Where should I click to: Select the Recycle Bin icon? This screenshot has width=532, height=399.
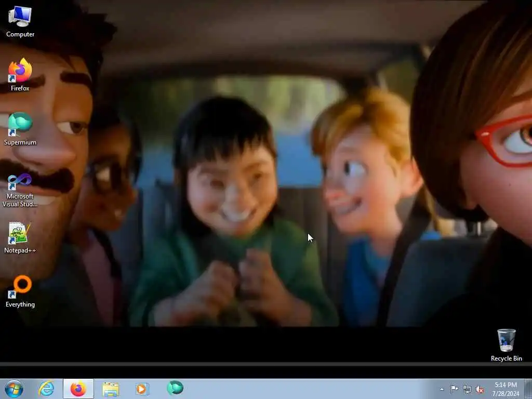point(506,345)
